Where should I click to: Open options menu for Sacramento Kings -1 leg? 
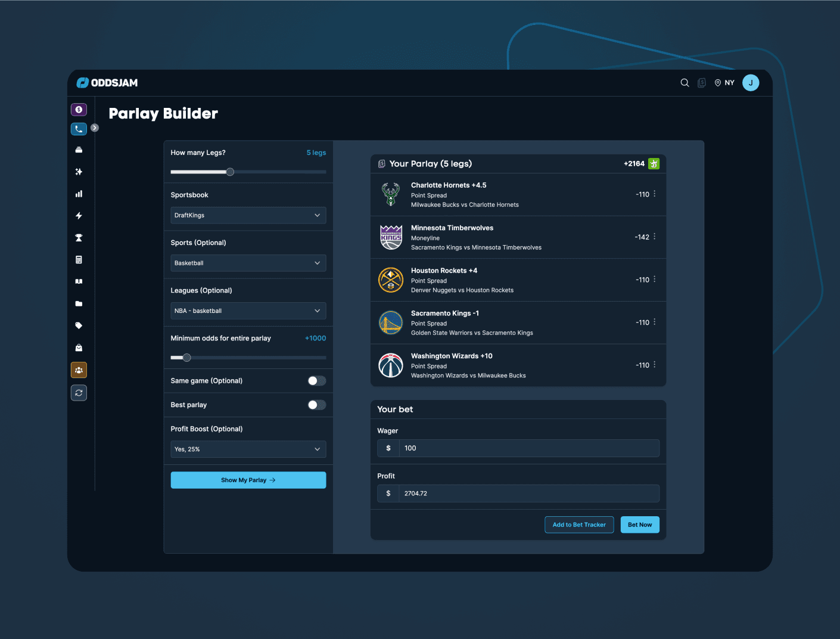(654, 322)
